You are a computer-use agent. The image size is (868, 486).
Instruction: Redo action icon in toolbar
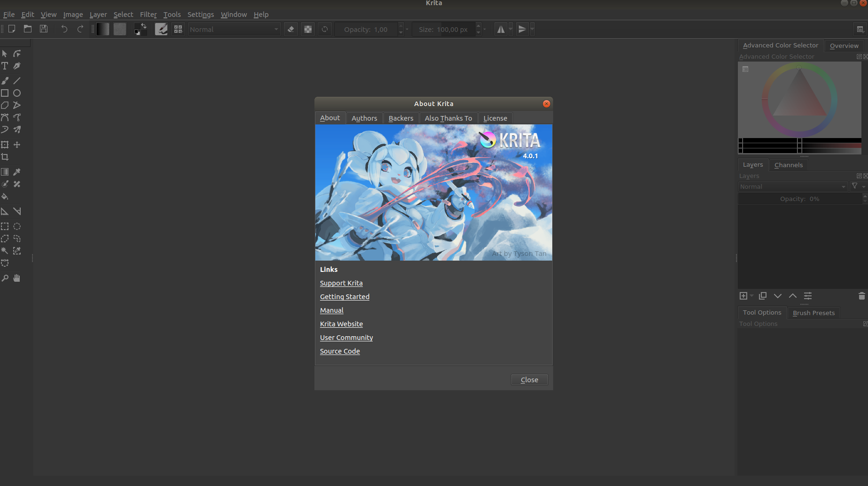pyautogui.click(x=80, y=29)
